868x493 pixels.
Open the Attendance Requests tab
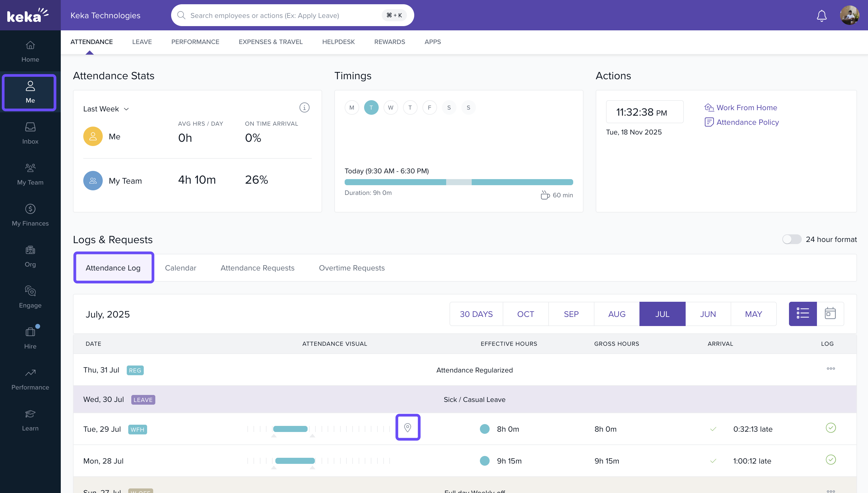coord(257,268)
